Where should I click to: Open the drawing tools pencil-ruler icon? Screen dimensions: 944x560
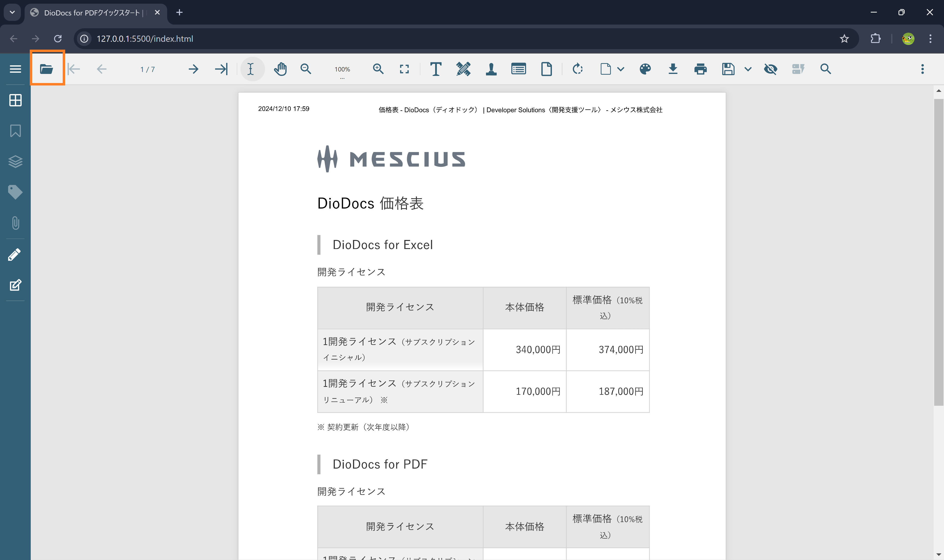[463, 69]
